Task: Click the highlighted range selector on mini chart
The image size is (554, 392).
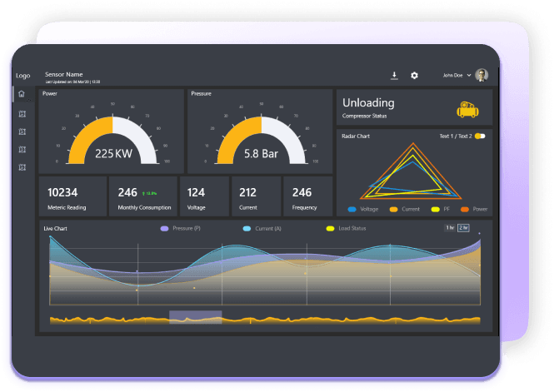Action: pyautogui.click(x=196, y=317)
